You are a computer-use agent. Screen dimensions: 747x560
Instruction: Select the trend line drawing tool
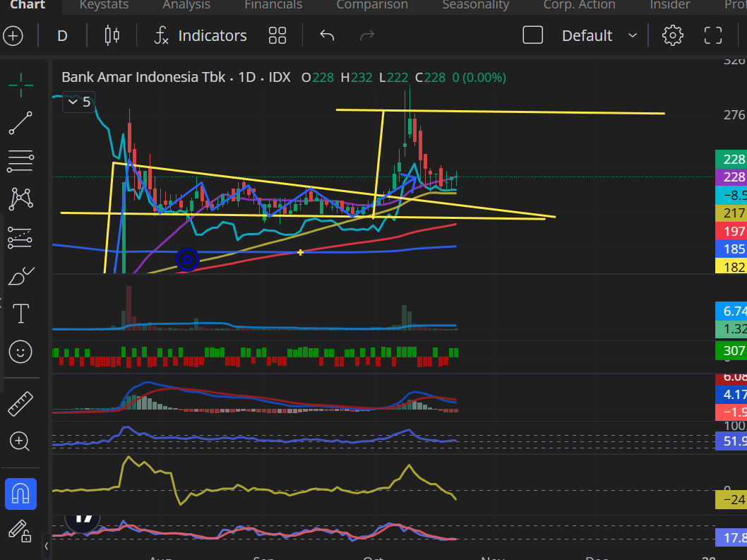tap(20, 123)
